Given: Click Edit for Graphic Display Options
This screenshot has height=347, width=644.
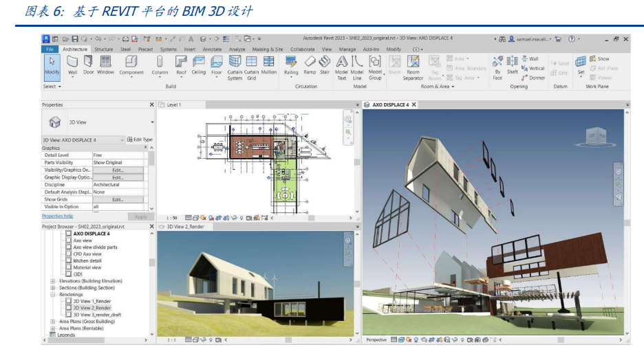Looking at the screenshot, I should [118, 177].
